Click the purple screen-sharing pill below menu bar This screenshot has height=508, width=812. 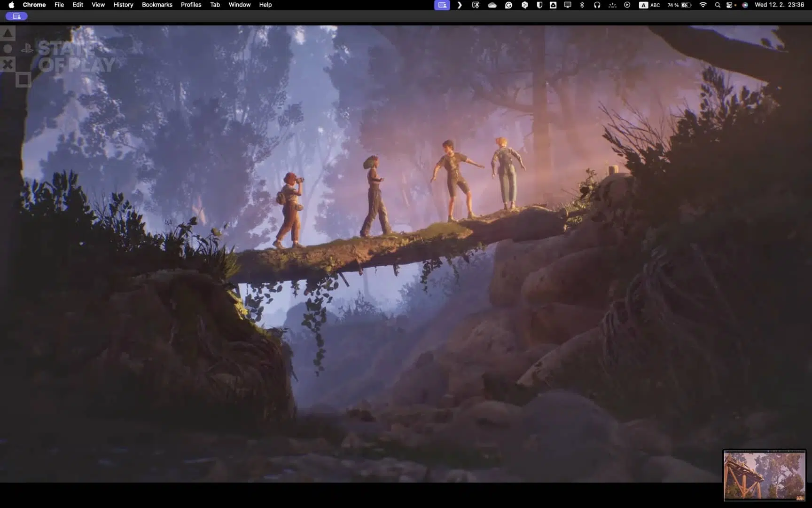click(16, 16)
